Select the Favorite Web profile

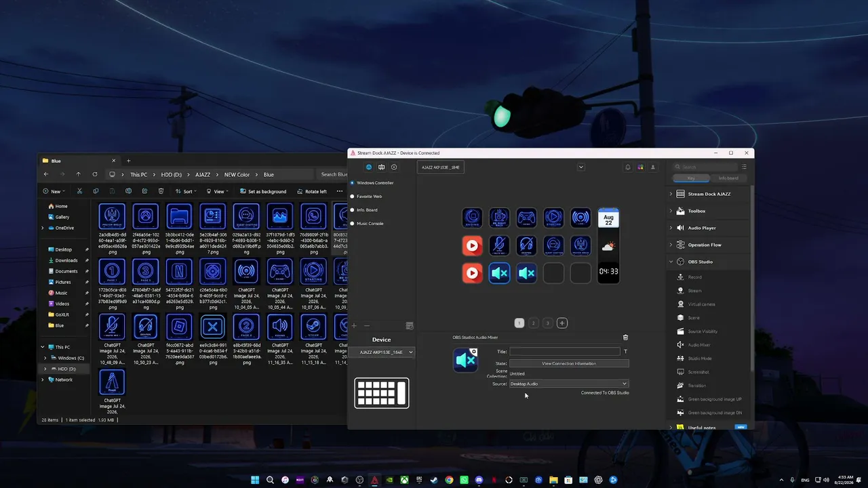point(370,197)
